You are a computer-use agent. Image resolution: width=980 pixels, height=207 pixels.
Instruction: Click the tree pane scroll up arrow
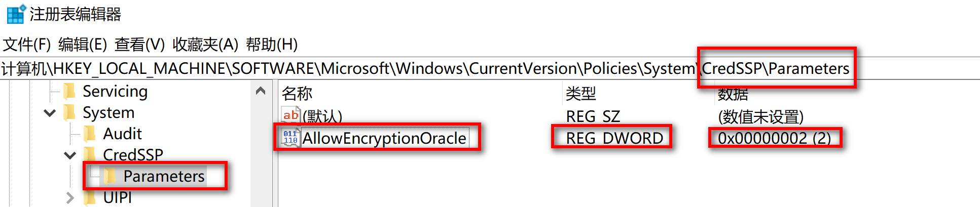(261, 91)
